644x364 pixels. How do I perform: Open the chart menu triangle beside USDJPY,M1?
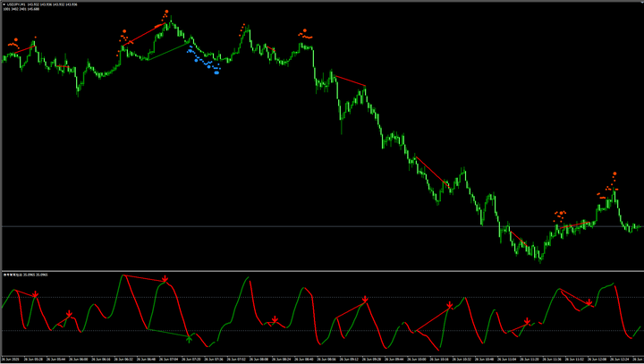pyautogui.click(x=4, y=5)
